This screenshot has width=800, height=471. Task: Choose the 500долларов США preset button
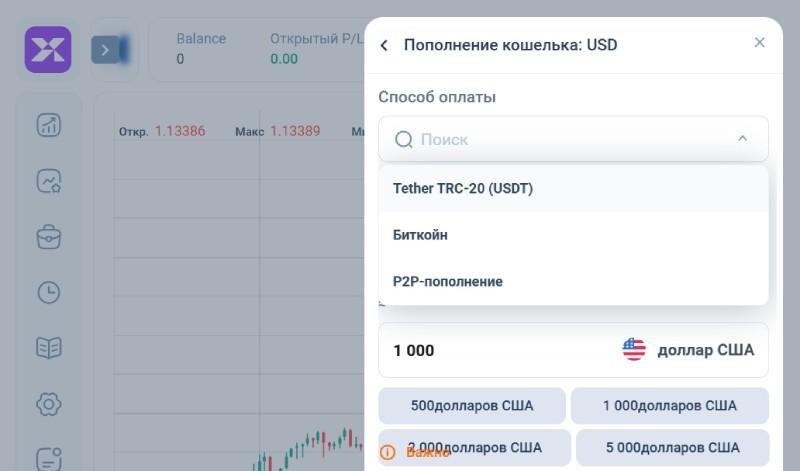tap(472, 406)
